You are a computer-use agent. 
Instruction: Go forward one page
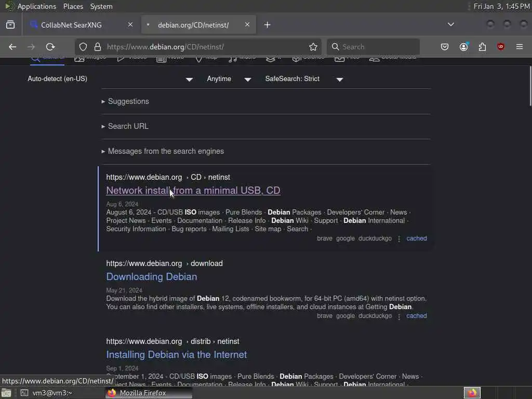[x=31, y=47]
